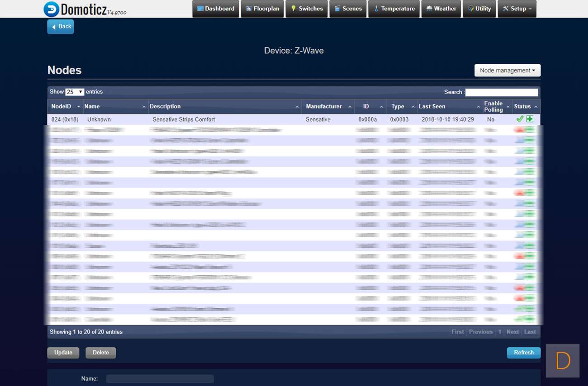
Task: Click the Domoticz logo icon
Action: coord(52,9)
